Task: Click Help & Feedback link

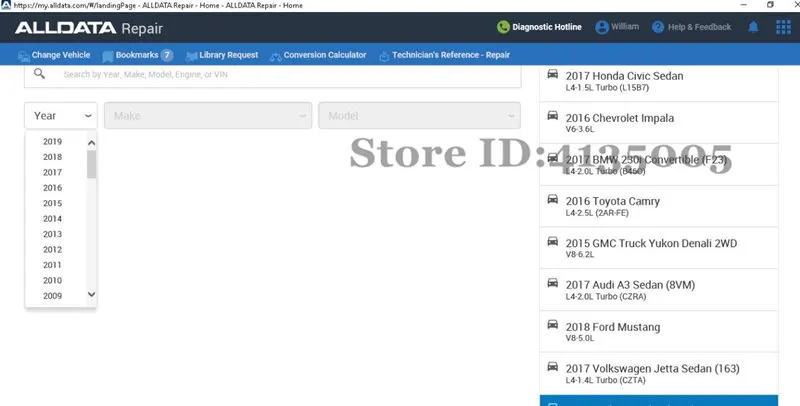Action: 699,27
